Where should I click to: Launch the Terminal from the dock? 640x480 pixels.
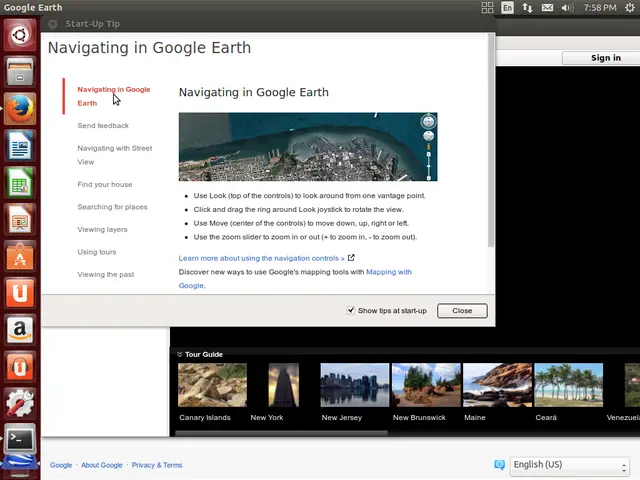(x=20, y=439)
